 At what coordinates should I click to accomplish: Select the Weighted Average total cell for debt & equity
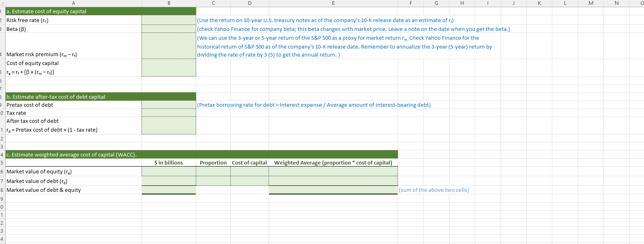[333, 190]
